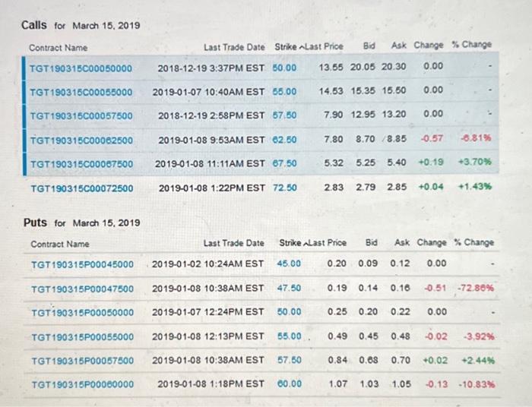Open call contract TGT190315C00055000
The image size is (532, 407).
pos(81,92)
